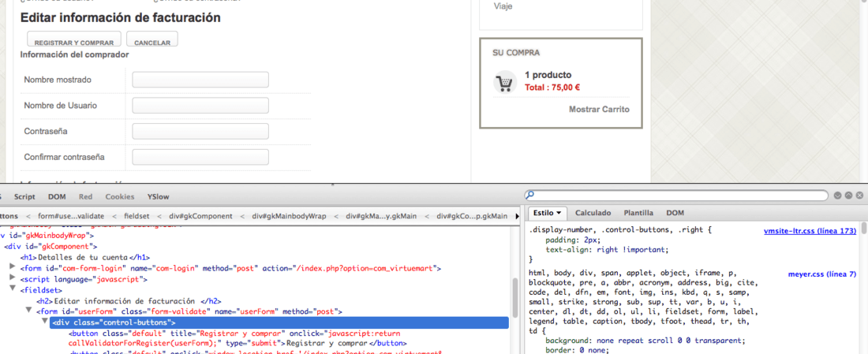
Task: Select div#gkMa...y.gkMain breadcrumb
Action: 381,216
